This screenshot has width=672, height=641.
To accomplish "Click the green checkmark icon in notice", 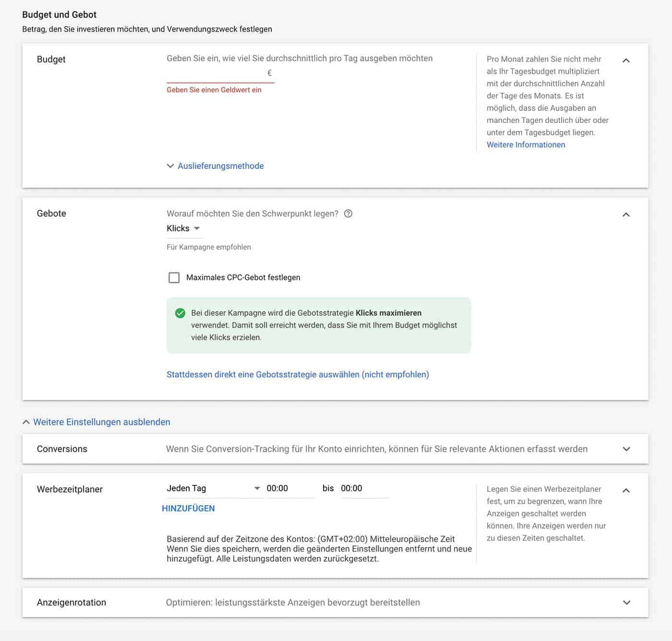I will coord(180,313).
